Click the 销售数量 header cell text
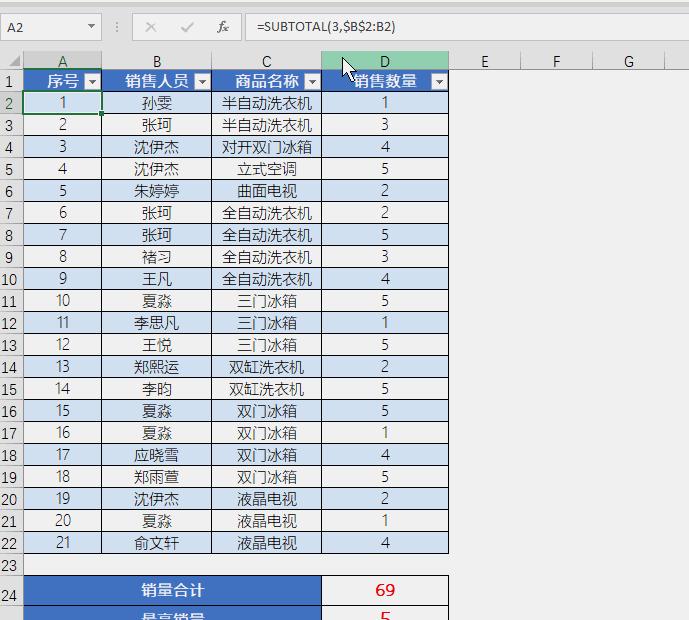Screen dimensions: 689x620 point(385,81)
